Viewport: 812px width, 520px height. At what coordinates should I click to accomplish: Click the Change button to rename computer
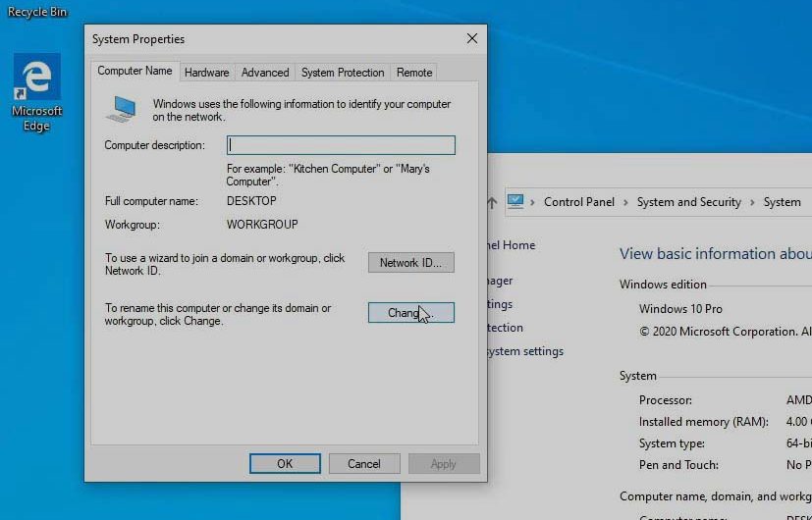coord(411,313)
